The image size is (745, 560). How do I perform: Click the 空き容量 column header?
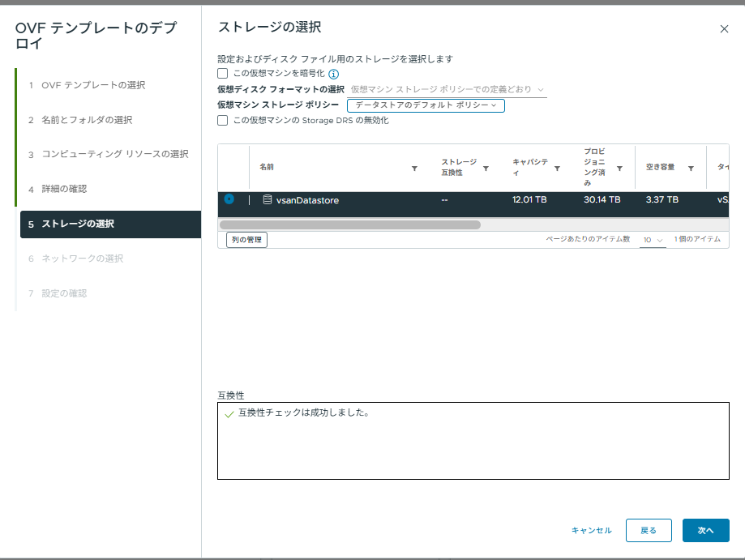(660, 167)
